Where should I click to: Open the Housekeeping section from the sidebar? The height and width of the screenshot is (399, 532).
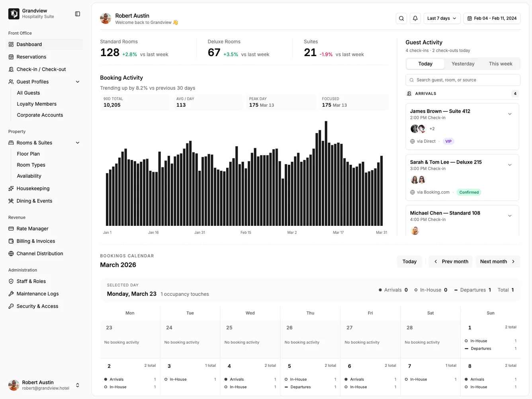(x=33, y=188)
